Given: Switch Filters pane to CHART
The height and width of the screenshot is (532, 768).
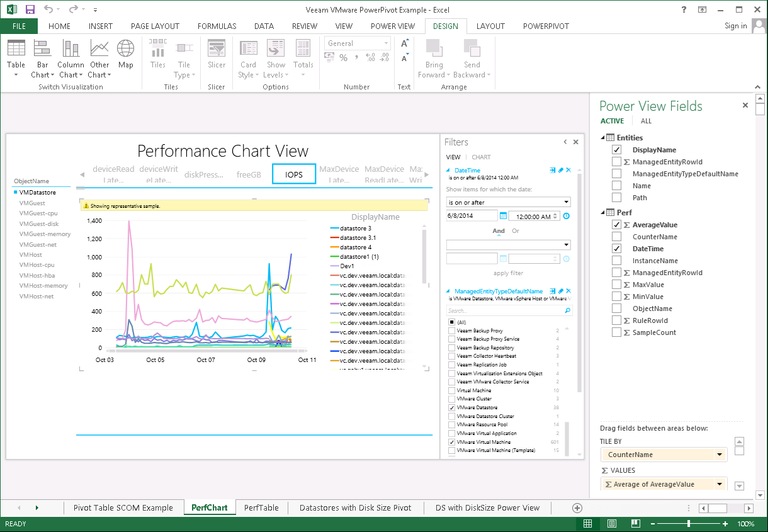Looking at the screenshot, I should tap(481, 157).
